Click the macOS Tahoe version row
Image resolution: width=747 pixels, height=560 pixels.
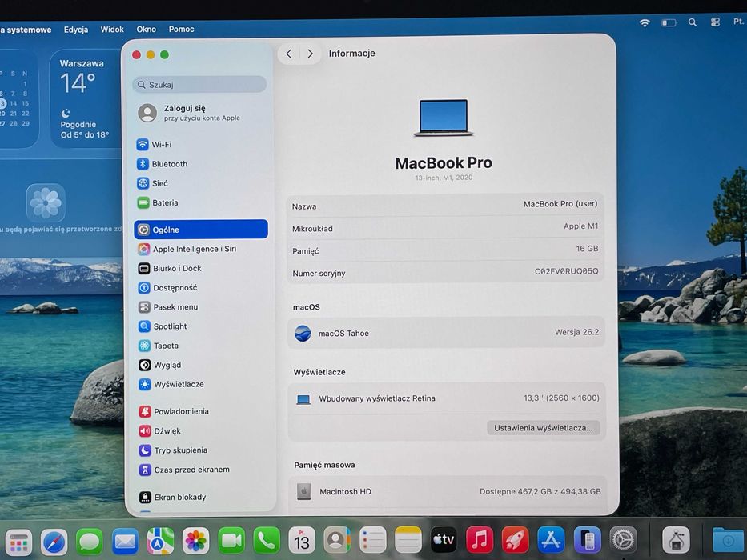(447, 333)
